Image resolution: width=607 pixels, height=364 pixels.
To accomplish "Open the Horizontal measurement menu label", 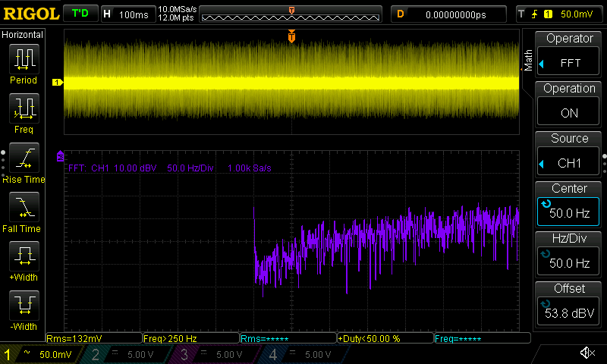I will click(24, 35).
